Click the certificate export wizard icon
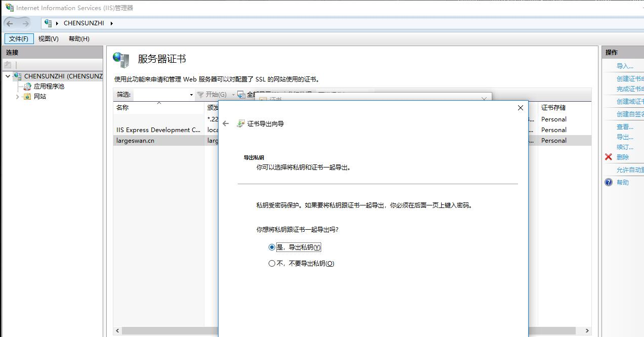The height and width of the screenshot is (337, 644). click(241, 123)
